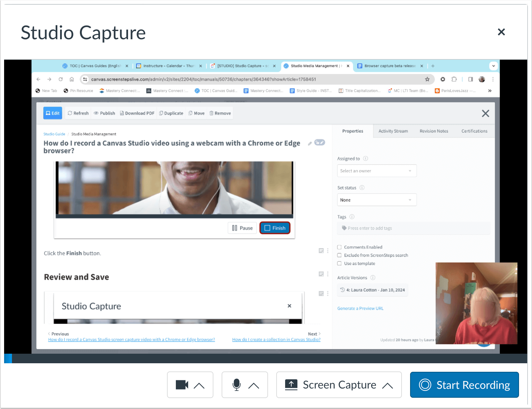Click the Start Recording button
This screenshot has height=409, width=532.
click(x=464, y=385)
